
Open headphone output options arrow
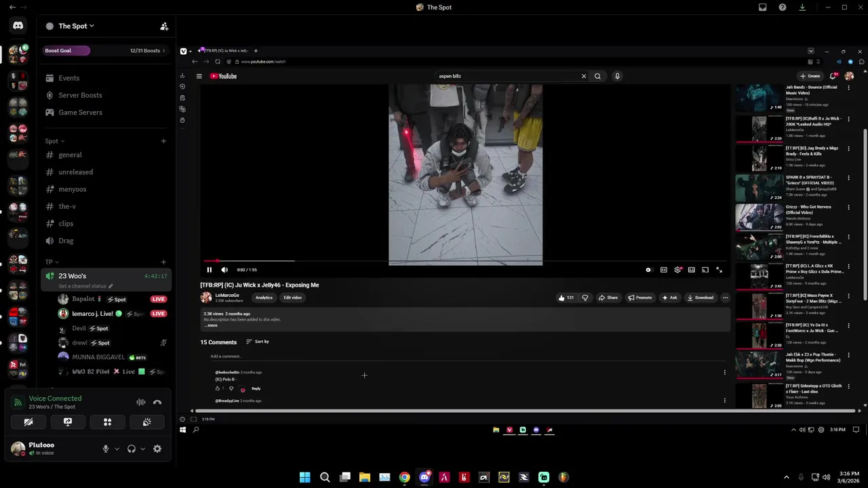(x=142, y=449)
